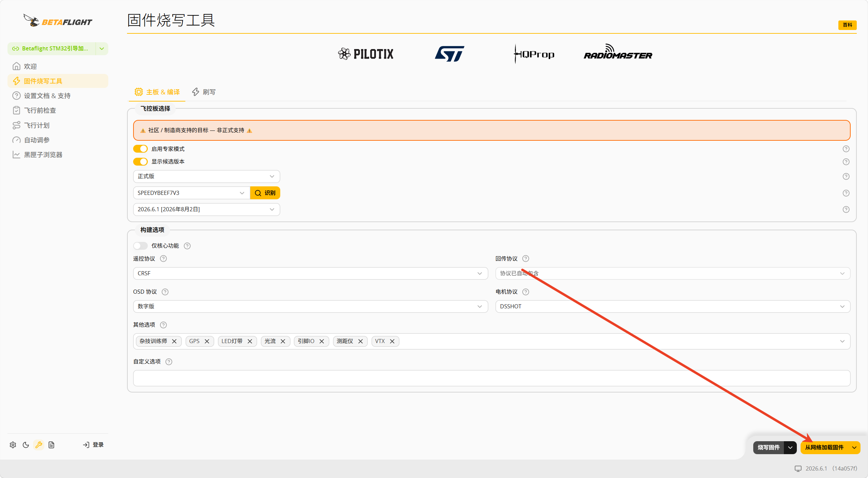Open the 数字版 OSD protocol dropdown
868x478 pixels.
[310, 306]
